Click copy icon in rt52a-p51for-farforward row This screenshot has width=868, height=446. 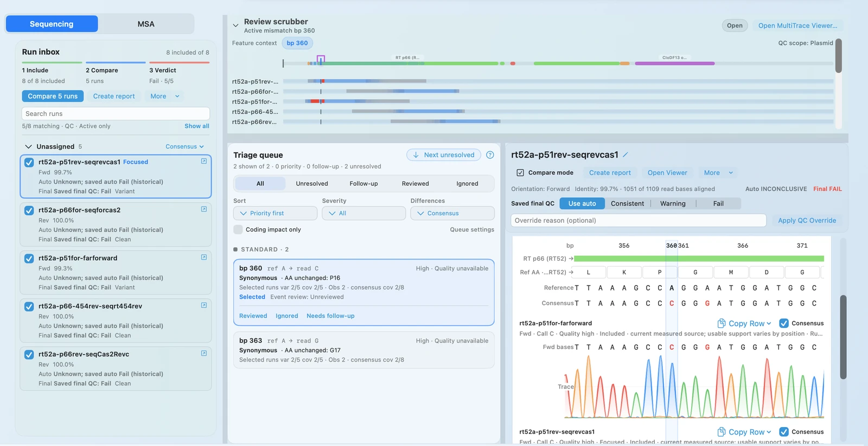pos(722,324)
